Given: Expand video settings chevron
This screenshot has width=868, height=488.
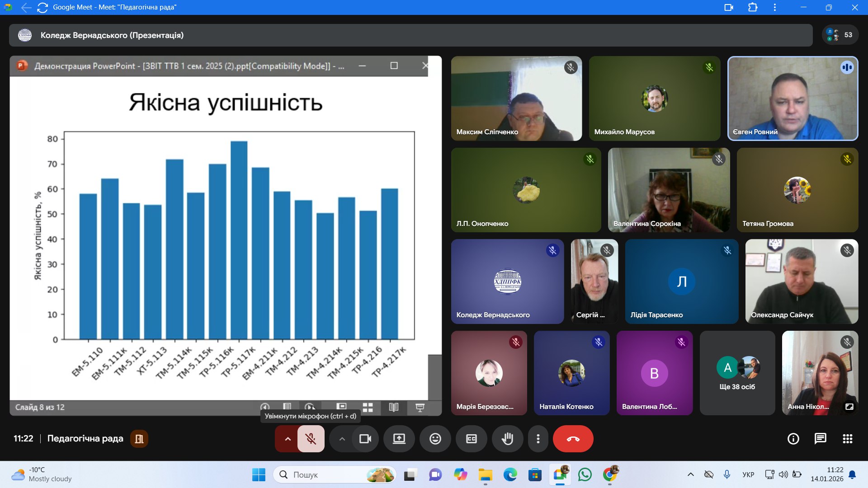Looking at the screenshot, I should pyautogui.click(x=342, y=439).
